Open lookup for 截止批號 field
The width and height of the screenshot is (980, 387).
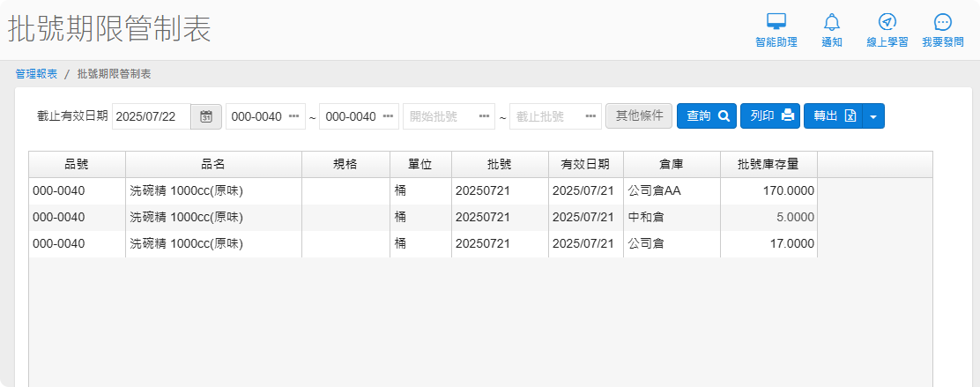590,116
